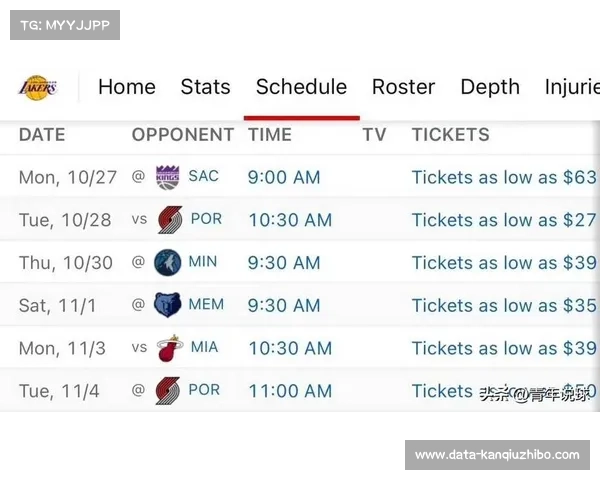Select the Schedule tab
The width and height of the screenshot is (600, 480).
pos(301,87)
